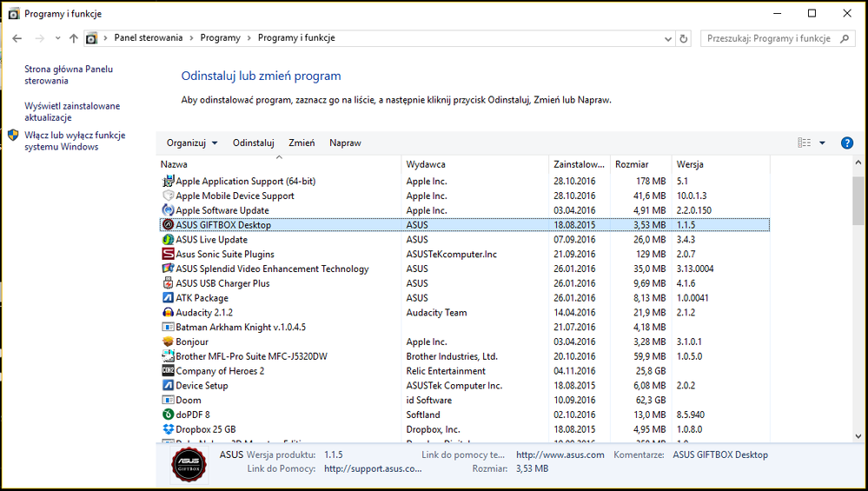
Task: Click the Company of Heroes 2 icon
Action: coord(168,371)
